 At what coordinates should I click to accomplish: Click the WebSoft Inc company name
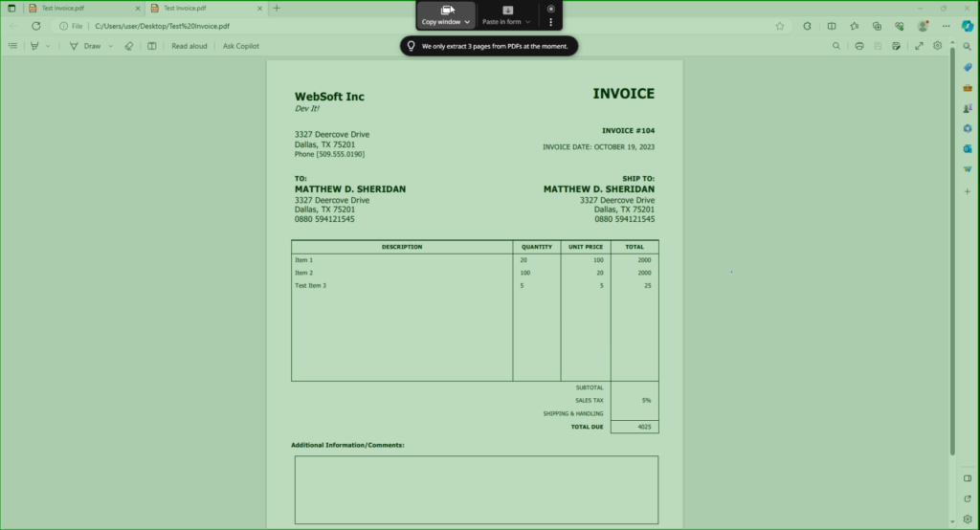click(x=329, y=97)
